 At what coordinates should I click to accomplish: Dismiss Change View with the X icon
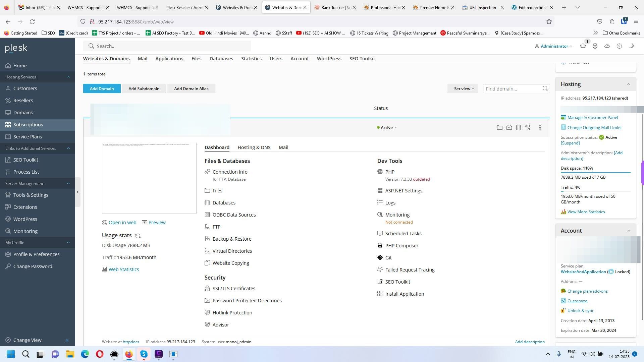(x=67, y=340)
